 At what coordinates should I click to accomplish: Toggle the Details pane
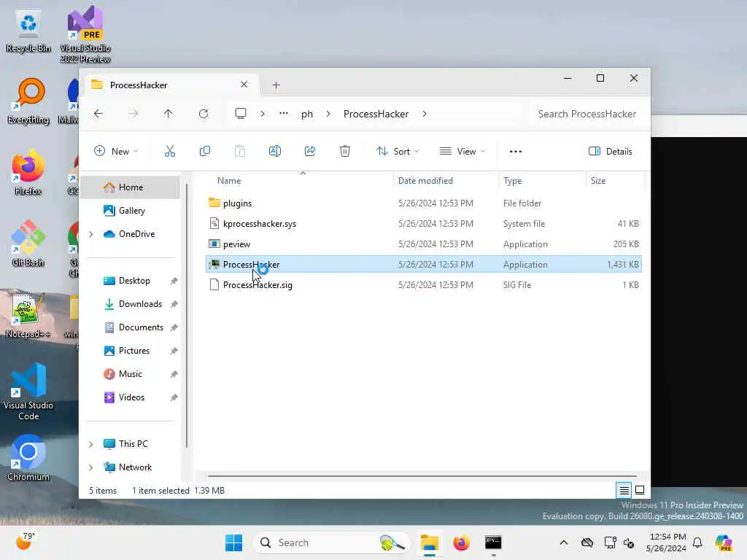pos(611,152)
